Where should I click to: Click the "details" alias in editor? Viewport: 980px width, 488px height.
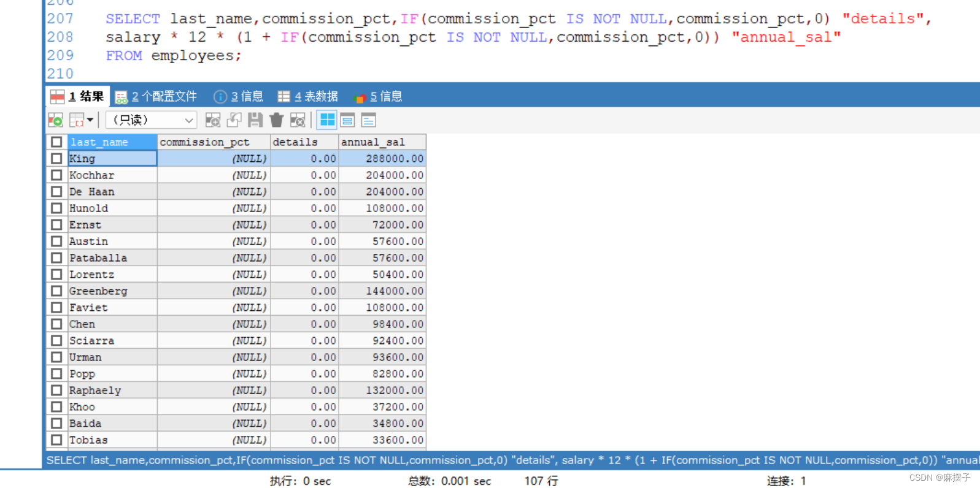[882, 18]
